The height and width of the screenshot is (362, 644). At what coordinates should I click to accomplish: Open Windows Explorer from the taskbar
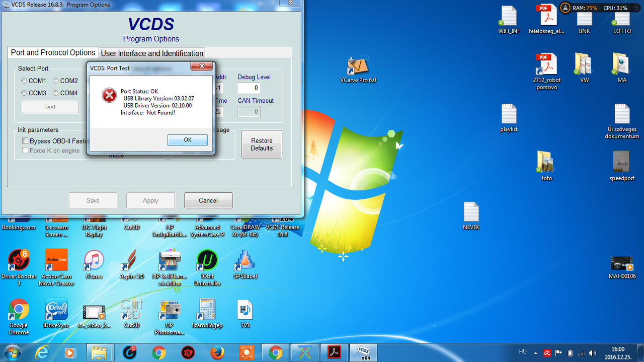click(x=99, y=352)
